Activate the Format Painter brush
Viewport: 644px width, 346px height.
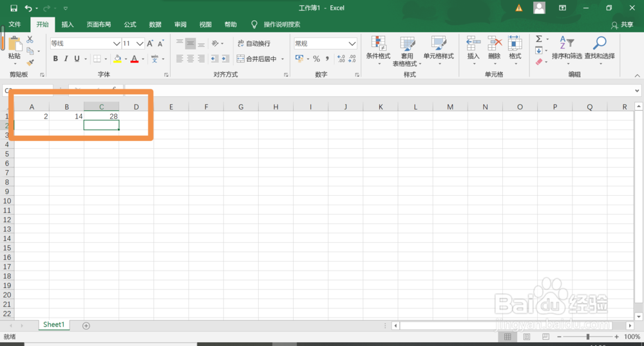click(x=30, y=62)
